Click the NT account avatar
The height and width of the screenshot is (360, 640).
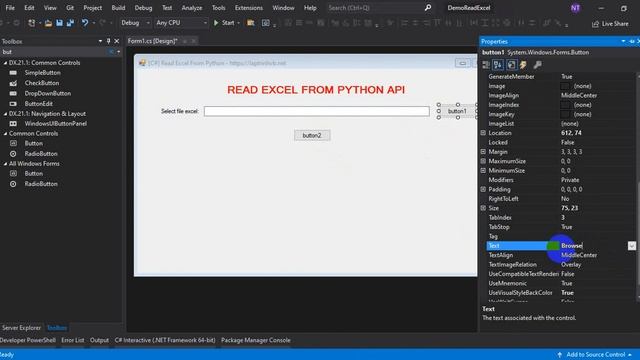[575, 8]
